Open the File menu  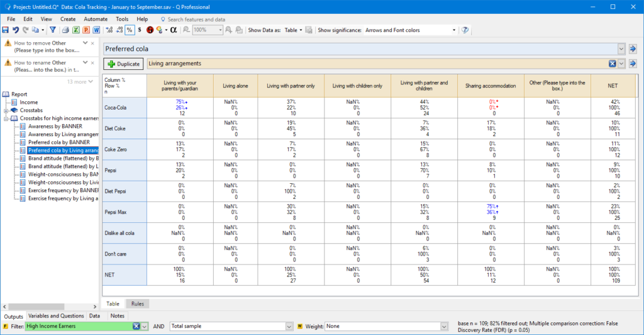click(11, 20)
